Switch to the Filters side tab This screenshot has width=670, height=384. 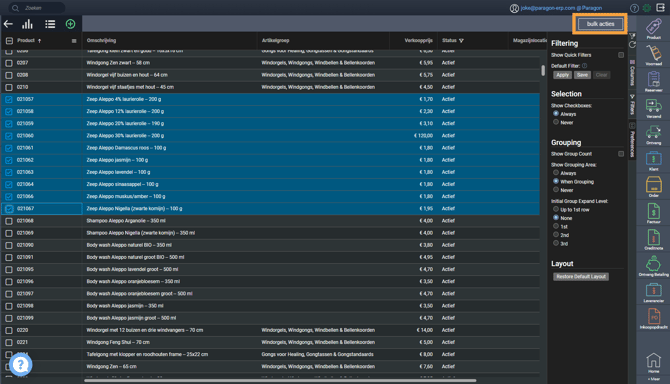632,105
